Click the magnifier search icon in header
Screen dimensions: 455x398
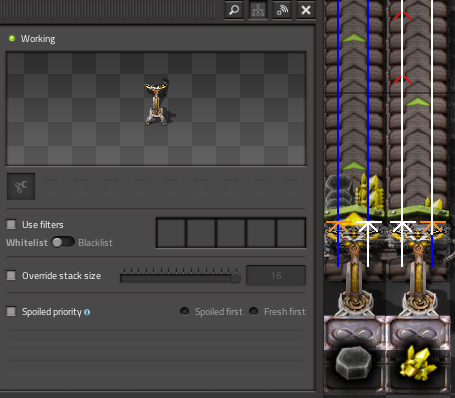coord(234,10)
